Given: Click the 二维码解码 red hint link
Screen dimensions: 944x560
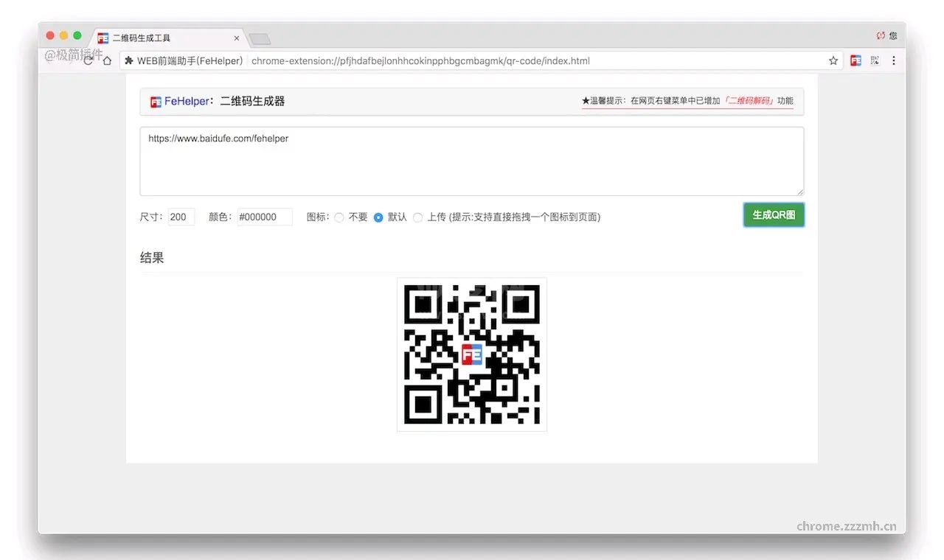Looking at the screenshot, I should (x=749, y=101).
